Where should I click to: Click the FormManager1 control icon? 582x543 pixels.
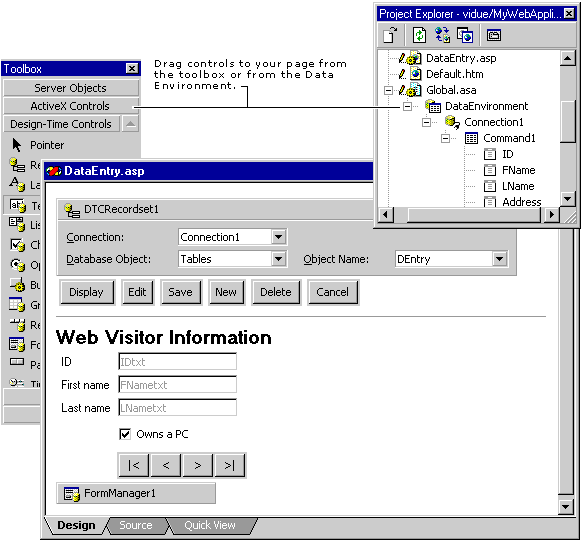72,494
